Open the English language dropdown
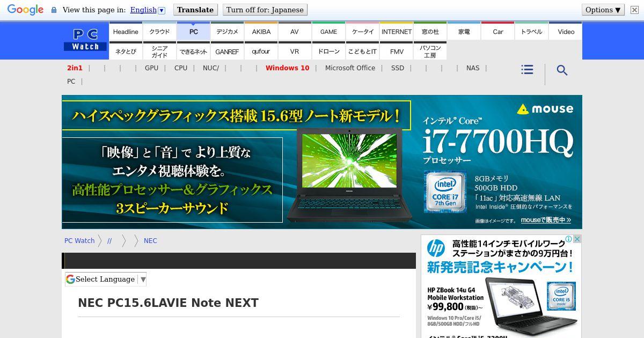Image resolution: width=644 pixels, height=338 pixels. (x=148, y=10)
